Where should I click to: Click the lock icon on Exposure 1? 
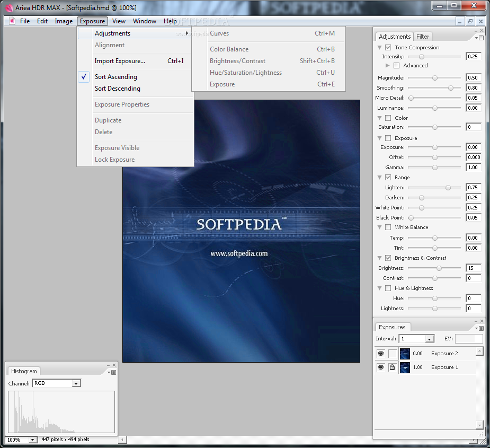tap(392, 367)
